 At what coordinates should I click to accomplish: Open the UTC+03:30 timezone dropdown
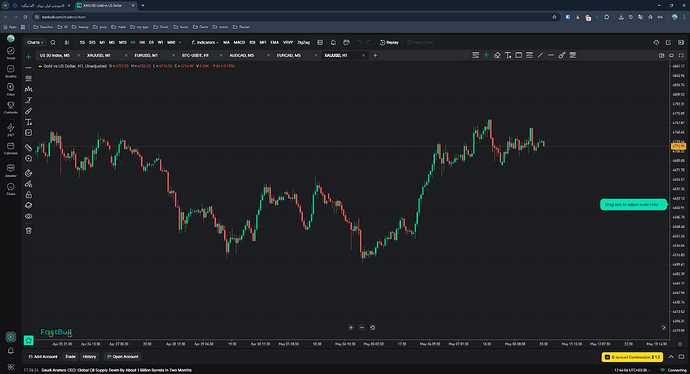point(632,370)
